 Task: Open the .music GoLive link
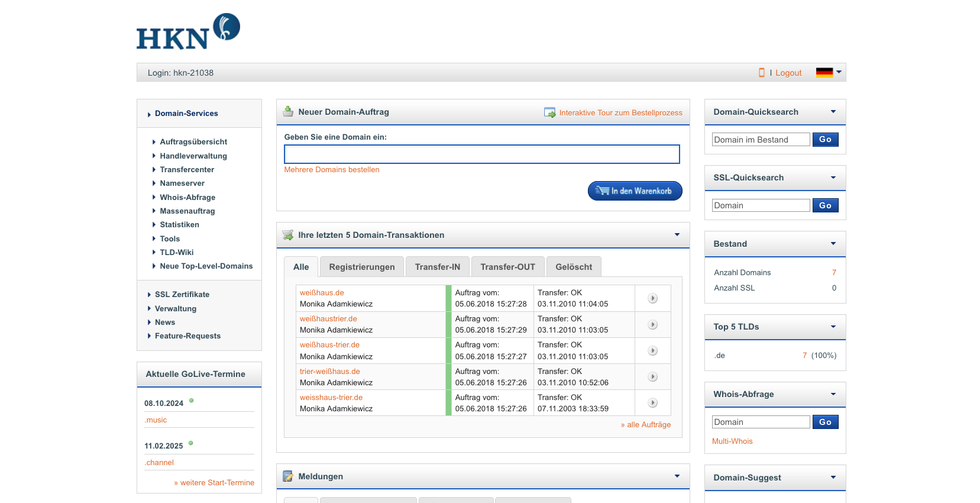[x=156, y=420]
